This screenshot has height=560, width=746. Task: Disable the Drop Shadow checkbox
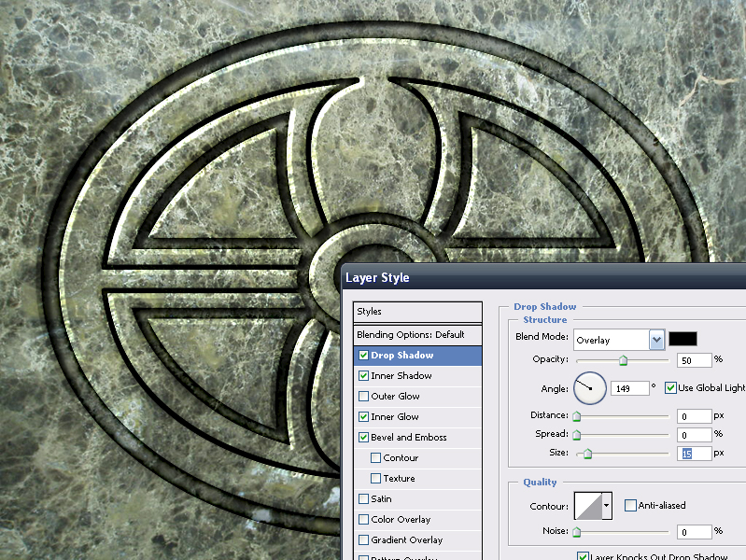click(x=363, y=356)
